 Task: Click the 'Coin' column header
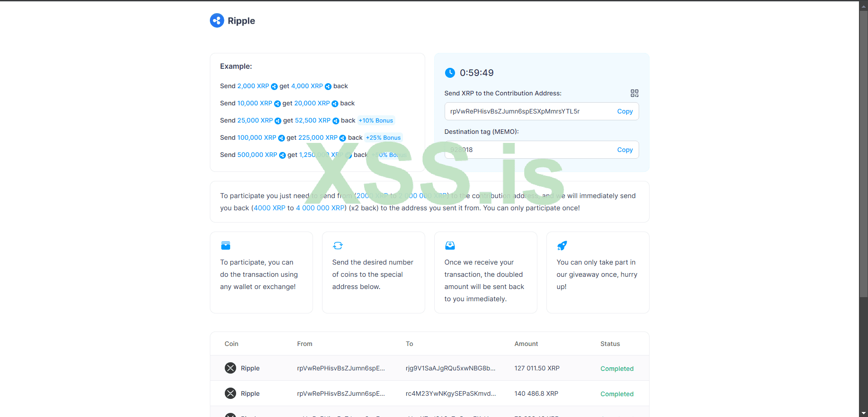(232, 344)
